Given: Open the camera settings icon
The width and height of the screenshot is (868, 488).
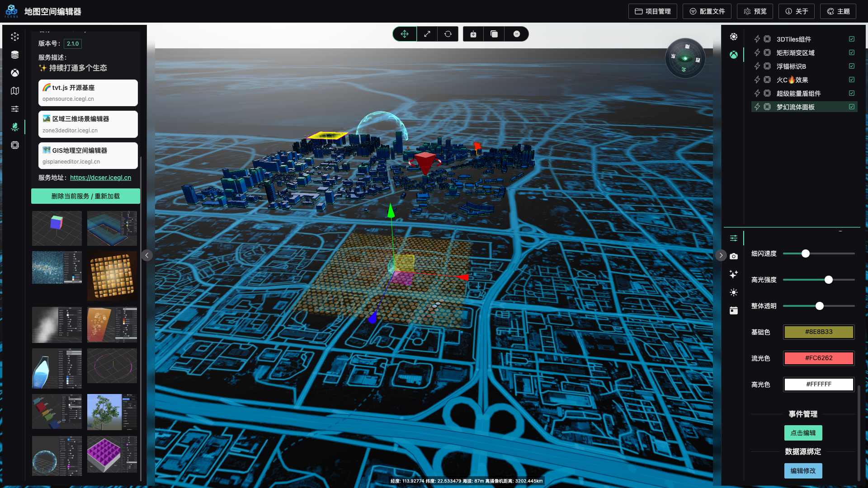Looking at the screenshot, I should 733,256.
